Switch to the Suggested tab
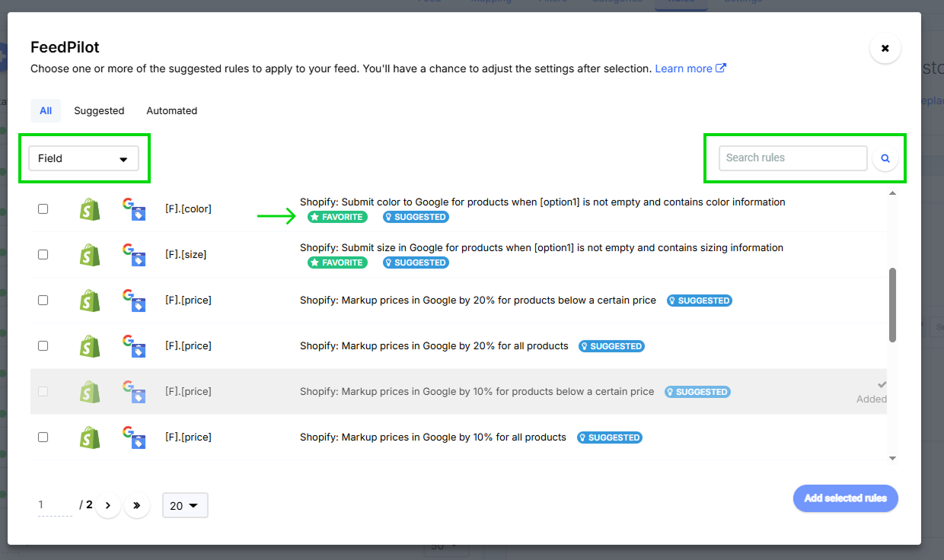Viewport: 944px width, 560px height. click(x=99, y=110)
